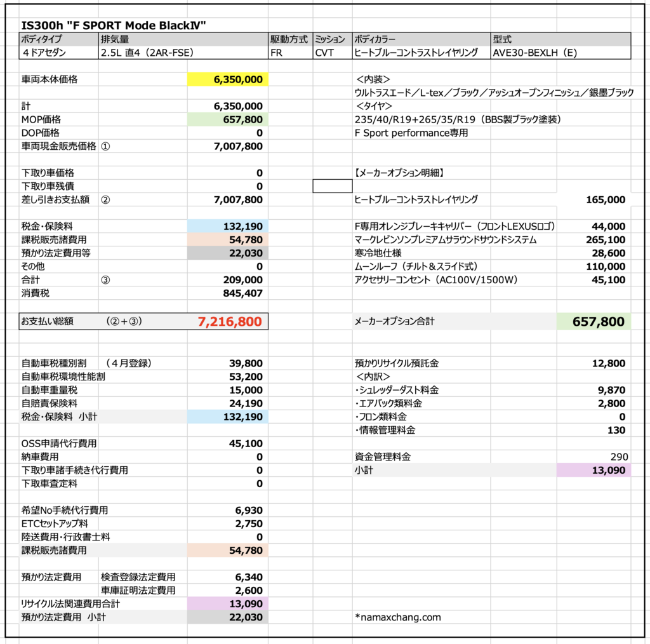Image resolution: width=650 pixels, height=644 pixels.
Task: Click the 自動車税種別割 value 39,800
Action: coord(246,363)
